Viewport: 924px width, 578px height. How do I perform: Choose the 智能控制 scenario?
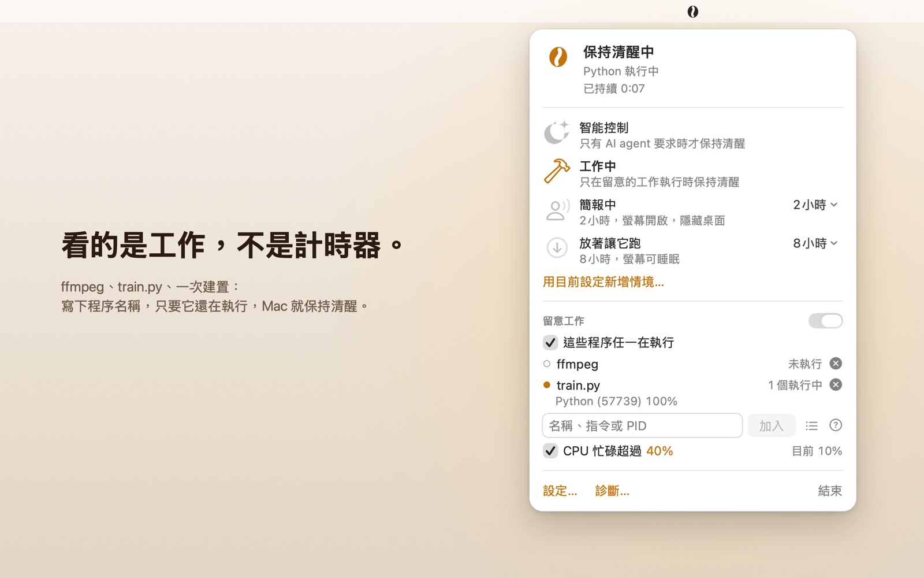coord(692,135)
